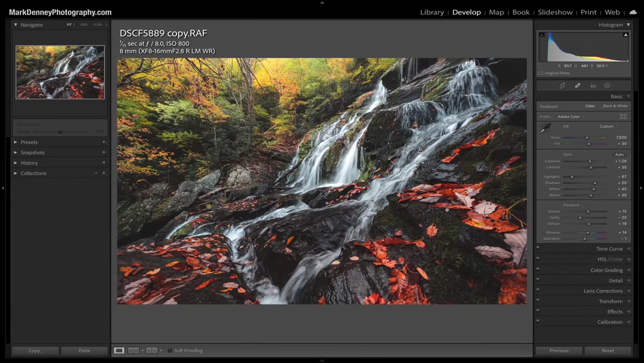
Task: Click the Reset button
Action: 608,351
